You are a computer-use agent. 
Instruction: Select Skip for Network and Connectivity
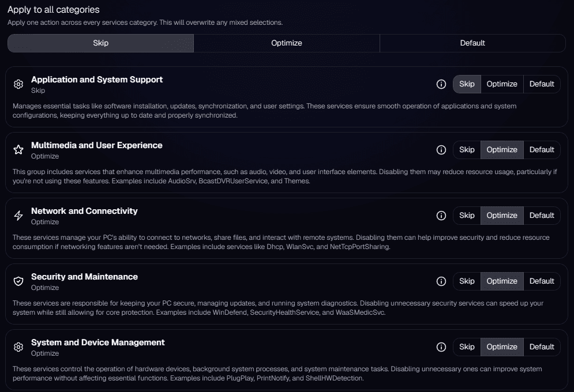point(467,216)
